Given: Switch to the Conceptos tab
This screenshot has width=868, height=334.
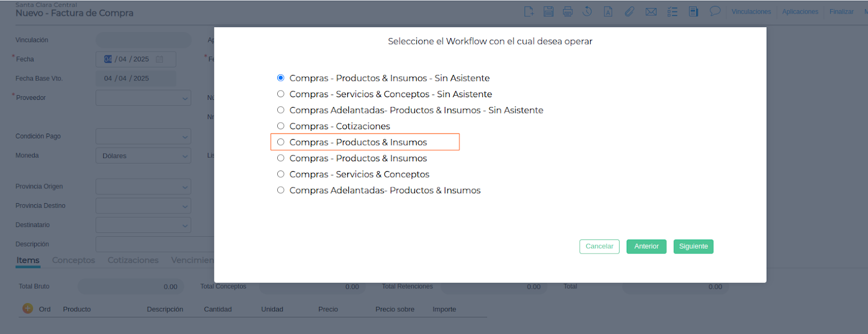Looking at the screenshot, I should (x=73, y=260).
